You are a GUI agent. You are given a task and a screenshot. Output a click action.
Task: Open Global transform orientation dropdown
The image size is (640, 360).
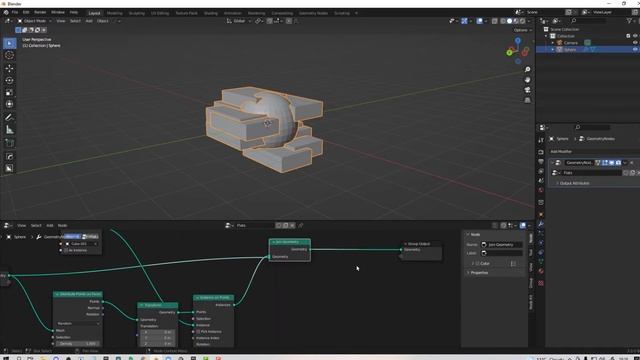pyautogui.click(x=239, y=21)
